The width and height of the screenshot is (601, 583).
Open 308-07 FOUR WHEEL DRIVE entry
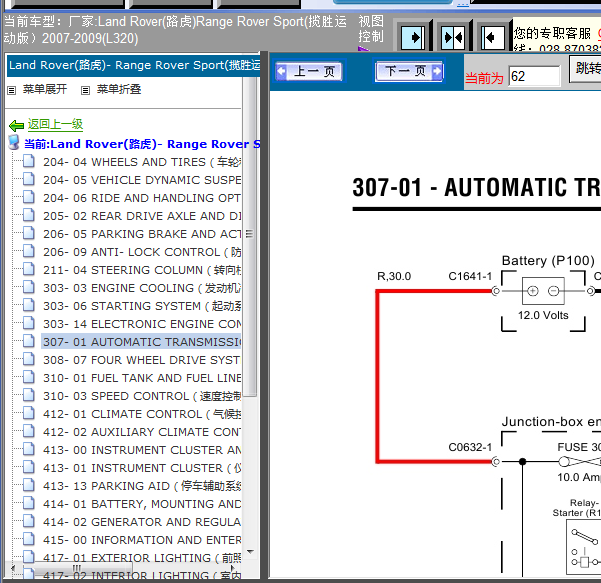(x=142, y=360)
